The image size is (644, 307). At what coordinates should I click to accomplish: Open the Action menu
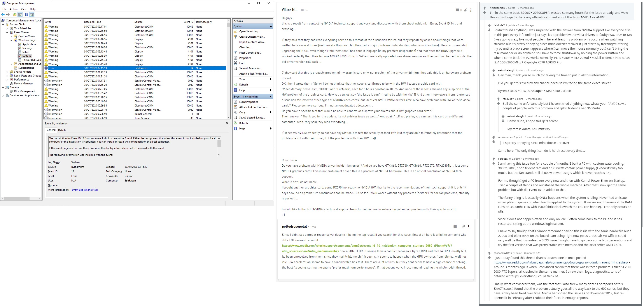click(x=14, y=9)
